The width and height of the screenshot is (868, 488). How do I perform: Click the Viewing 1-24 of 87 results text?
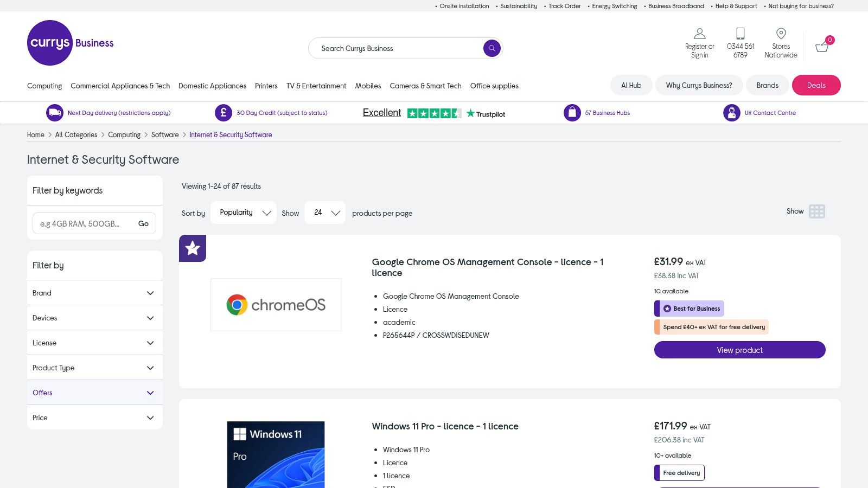click(221, 186)
